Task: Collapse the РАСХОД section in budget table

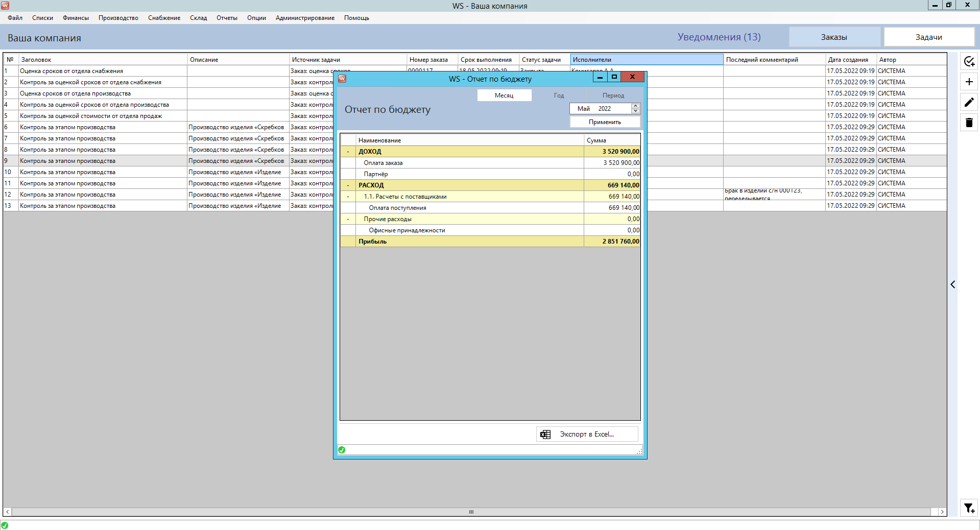Action: pyautogui.click(x=348, y=185)
